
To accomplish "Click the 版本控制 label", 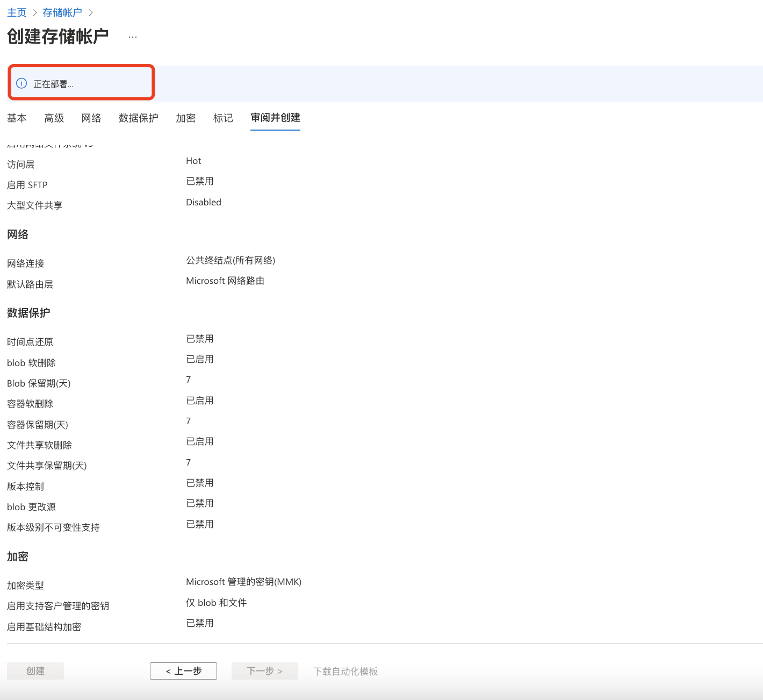I will (x=26, y=487).
